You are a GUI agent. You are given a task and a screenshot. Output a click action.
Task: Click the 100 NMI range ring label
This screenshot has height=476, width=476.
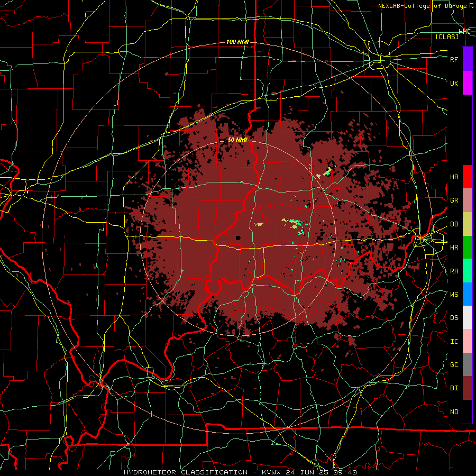pyautogui.click(x=237, y=42)
